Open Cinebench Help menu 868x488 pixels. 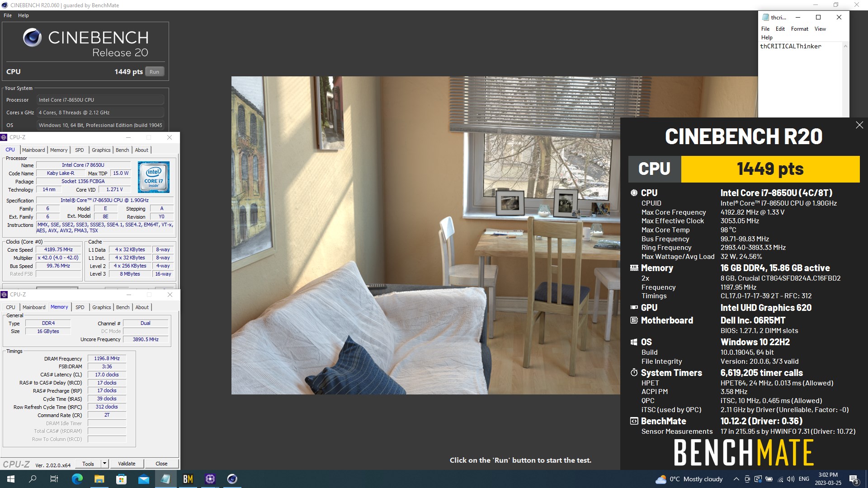24,15
